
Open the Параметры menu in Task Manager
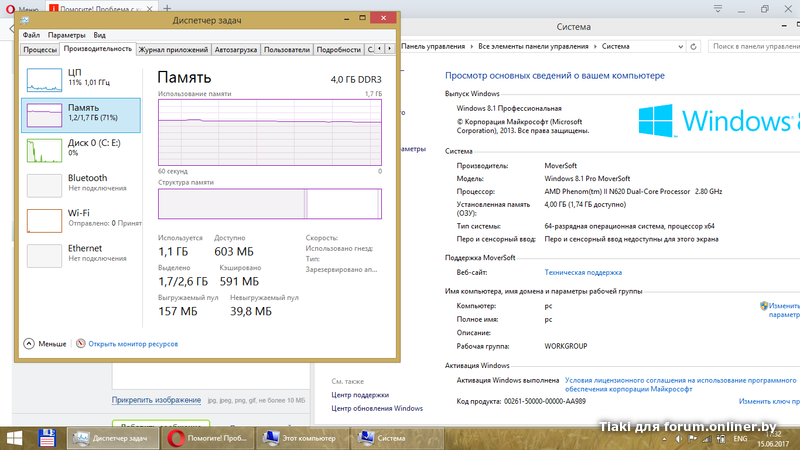(x=66, y=35)
